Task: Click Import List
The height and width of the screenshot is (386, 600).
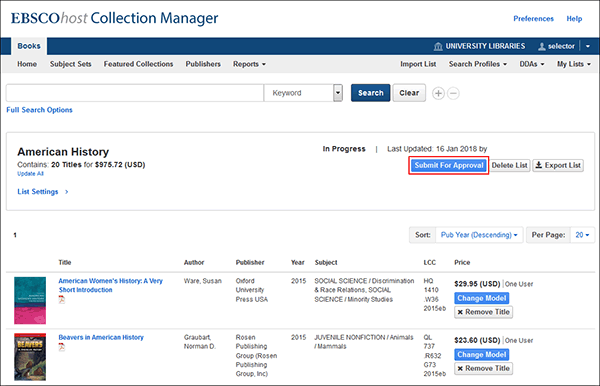Action: [418, 64]
